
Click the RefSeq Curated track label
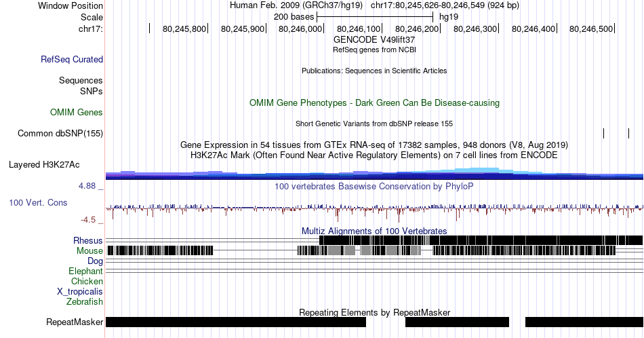71,59
